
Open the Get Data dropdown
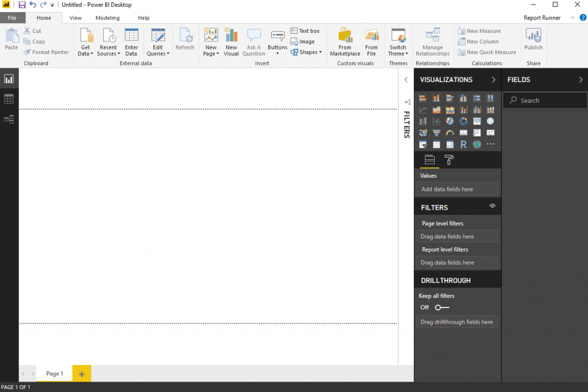(86, 43)
